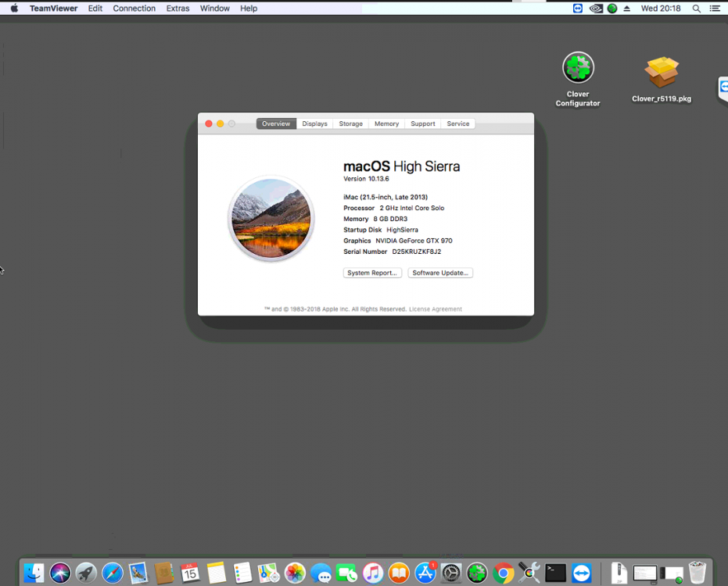The height and width of the screenshot is (586, 728).
Task: Open the Apple menu
Action: coord(14,9)
